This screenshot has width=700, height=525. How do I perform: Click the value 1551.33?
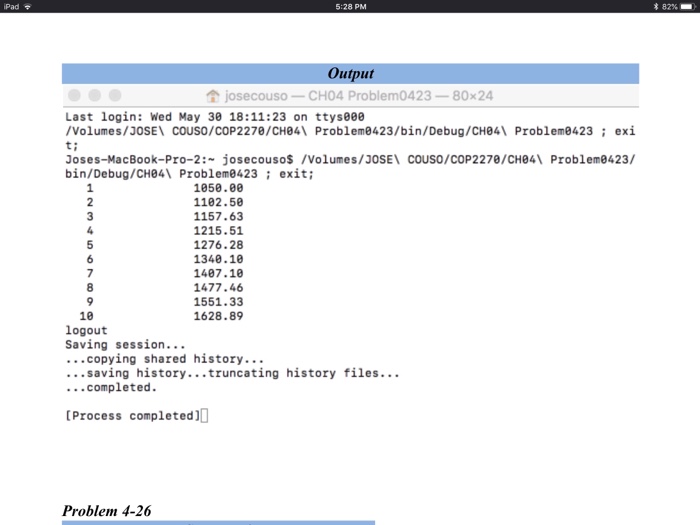218,302
